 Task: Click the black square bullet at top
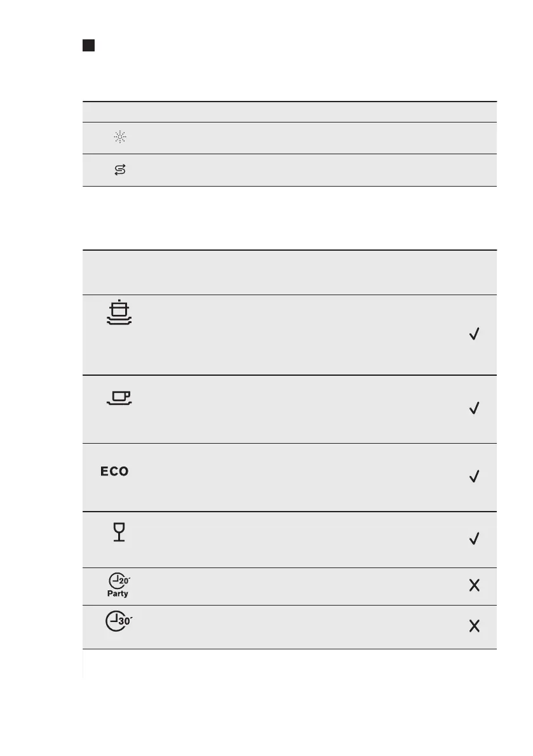88,46
